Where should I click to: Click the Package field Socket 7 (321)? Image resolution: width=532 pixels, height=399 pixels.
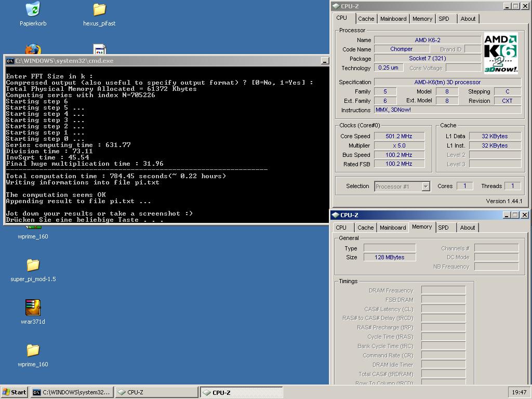(x=428, y=58)
